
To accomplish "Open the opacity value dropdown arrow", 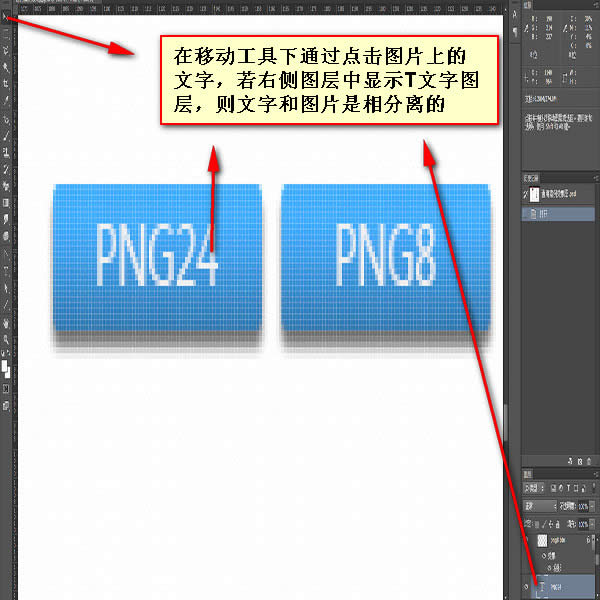I will (x=593, y=506).
